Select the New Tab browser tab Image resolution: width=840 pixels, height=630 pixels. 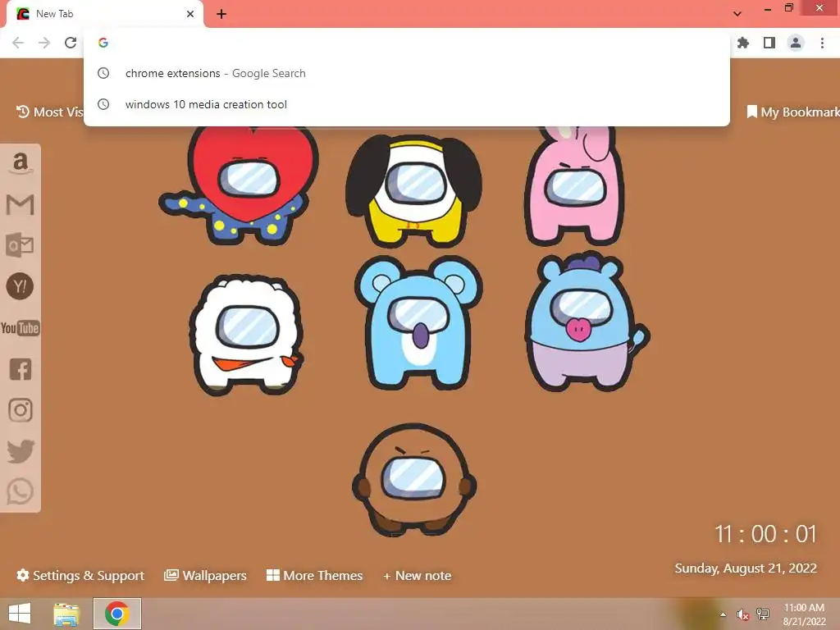(104, 14)
